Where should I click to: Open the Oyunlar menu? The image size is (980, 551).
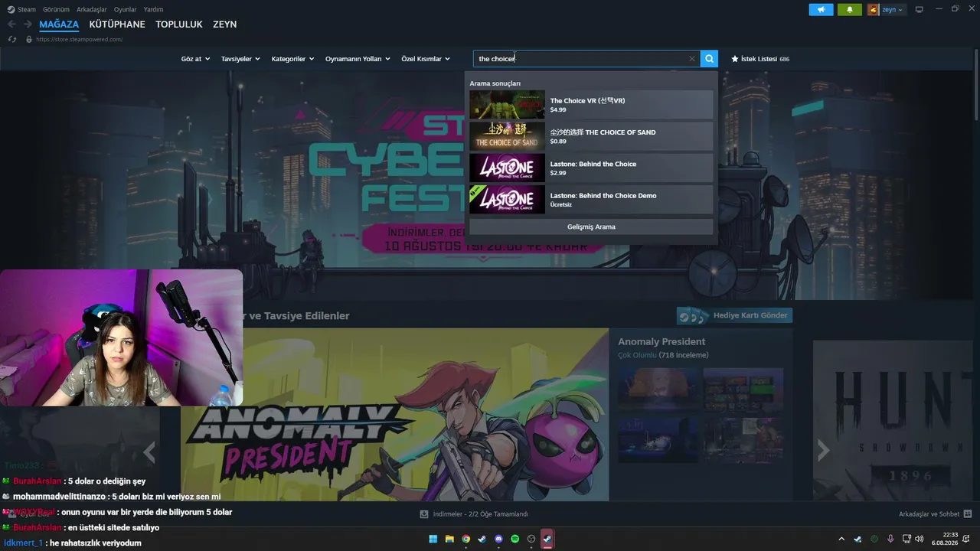[125, 9]
